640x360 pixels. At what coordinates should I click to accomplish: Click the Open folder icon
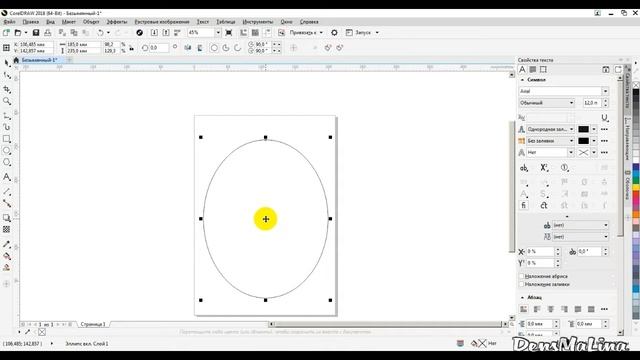[x=18, y=33]
